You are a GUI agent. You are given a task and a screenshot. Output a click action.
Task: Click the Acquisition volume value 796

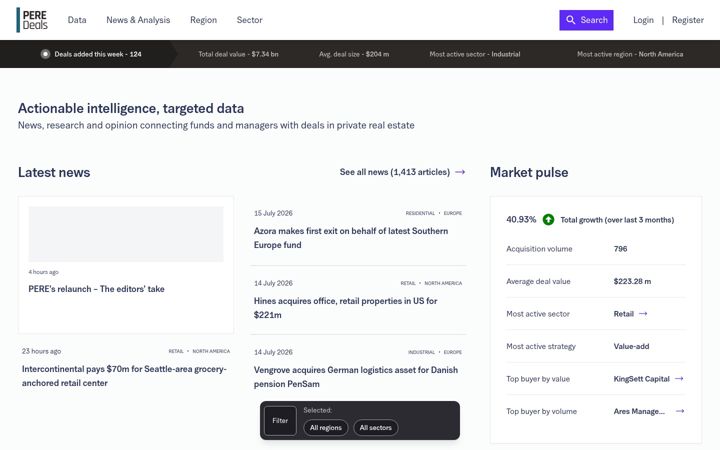(620, 249)
